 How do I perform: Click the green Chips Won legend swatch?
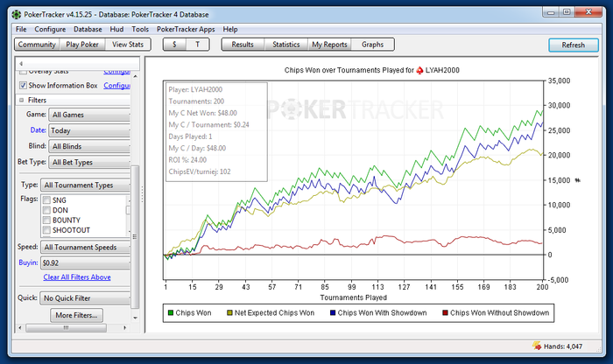(x=171, y=313)
